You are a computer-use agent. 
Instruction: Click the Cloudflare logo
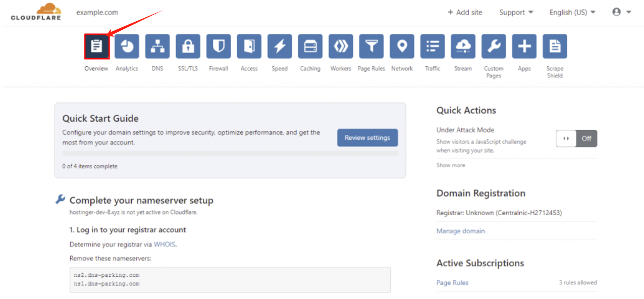(36, 12)
